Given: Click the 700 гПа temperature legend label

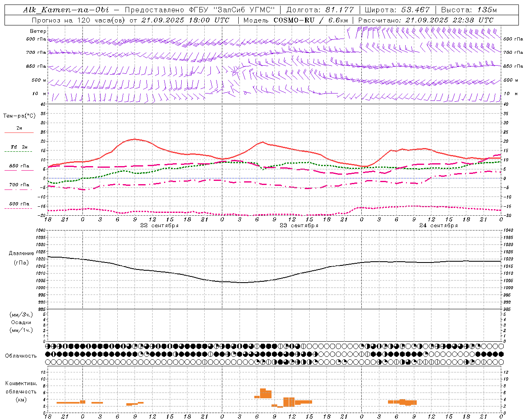Looking at the screenshot, I should tap(19, 185).
